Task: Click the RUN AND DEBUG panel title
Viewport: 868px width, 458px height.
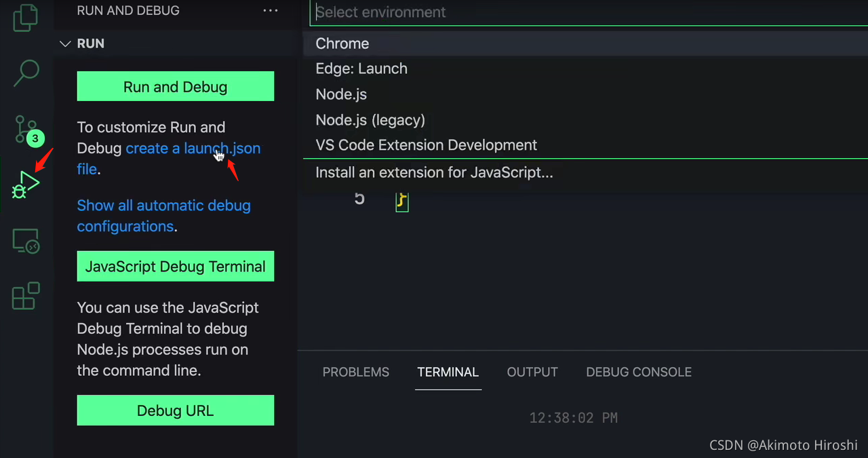Action: (x=128, y=10)
